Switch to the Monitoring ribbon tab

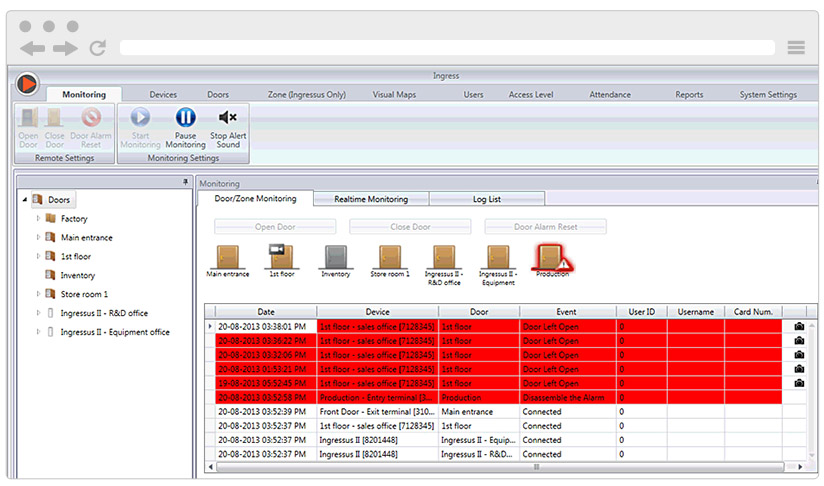84,95
